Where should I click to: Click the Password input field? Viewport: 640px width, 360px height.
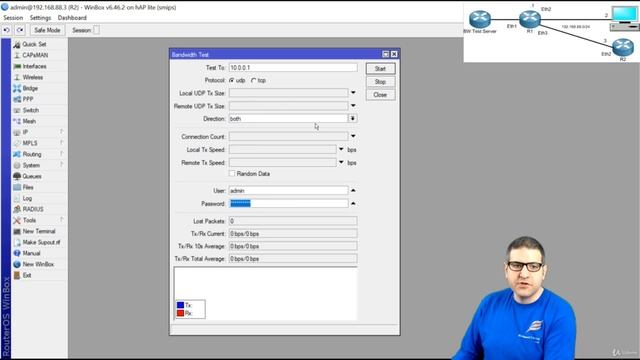point(289,203)
